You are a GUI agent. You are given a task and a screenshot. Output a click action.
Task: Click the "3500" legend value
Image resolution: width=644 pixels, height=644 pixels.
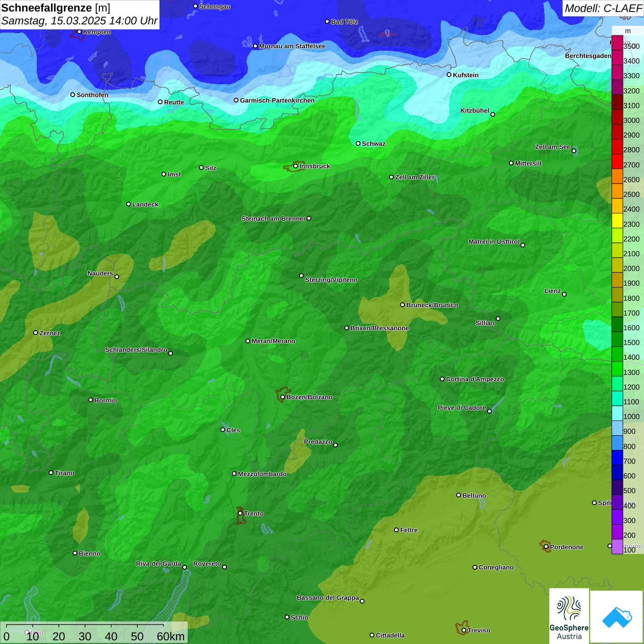632,46
